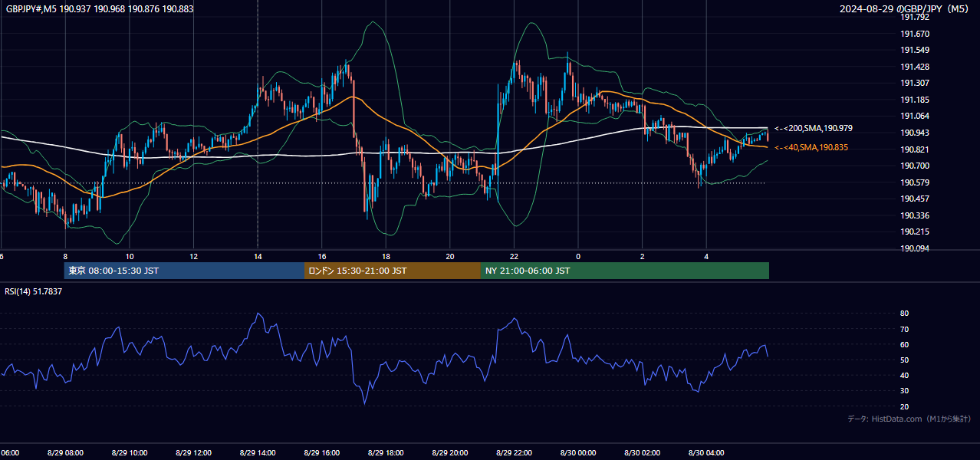
Task: Click hour label 14 under the price chart
Action: [x=258, y=257]
